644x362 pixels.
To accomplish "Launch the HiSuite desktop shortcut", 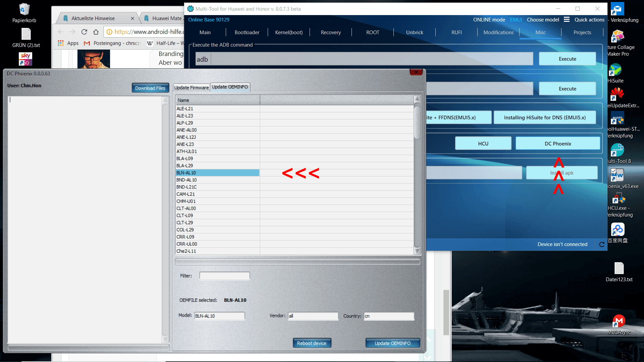I will pos(615,70).
